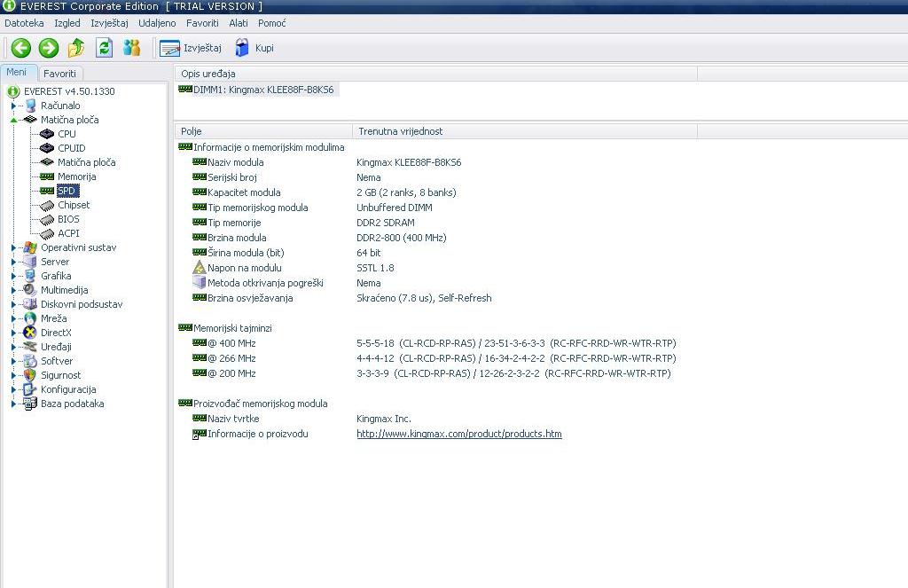Expand the Računalo tree node
The image size is (908, 588).
[x=13, y=106]
